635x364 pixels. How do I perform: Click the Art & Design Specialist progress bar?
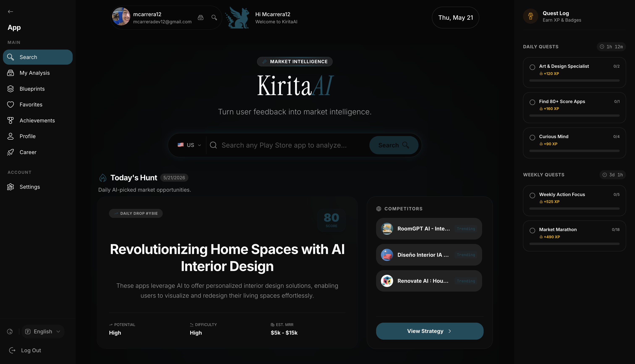point(574,80)
